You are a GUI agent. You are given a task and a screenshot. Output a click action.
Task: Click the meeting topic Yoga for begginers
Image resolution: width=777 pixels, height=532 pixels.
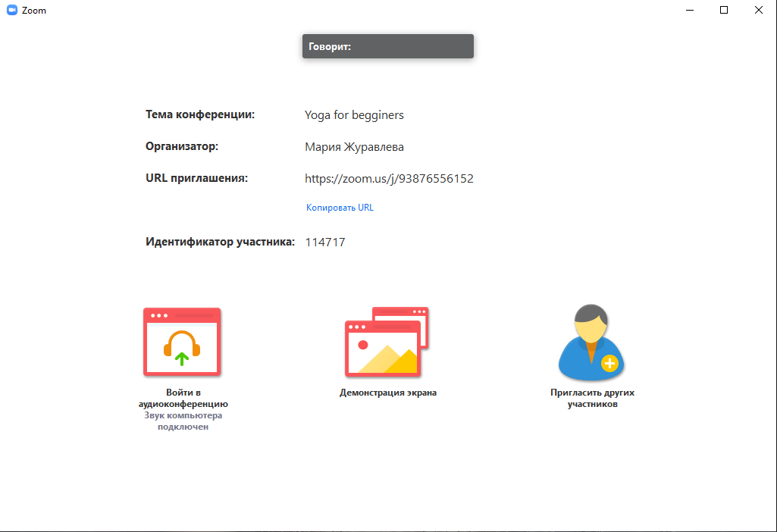point(354,115)
